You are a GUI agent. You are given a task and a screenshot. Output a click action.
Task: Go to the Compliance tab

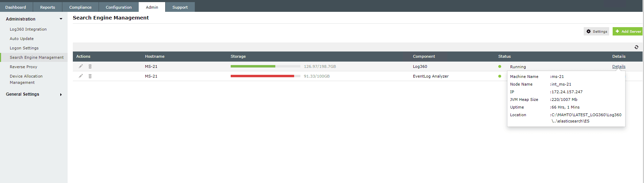(80, 7)
